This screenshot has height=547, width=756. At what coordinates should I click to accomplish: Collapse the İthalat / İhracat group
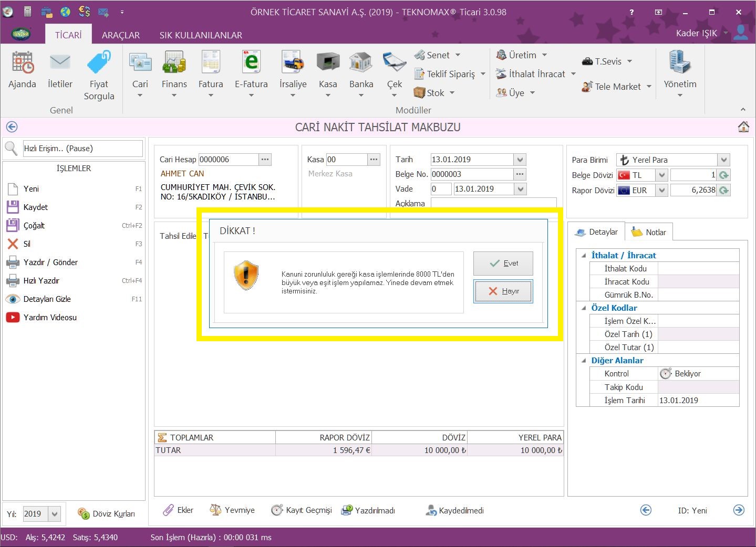click(584, 256)
